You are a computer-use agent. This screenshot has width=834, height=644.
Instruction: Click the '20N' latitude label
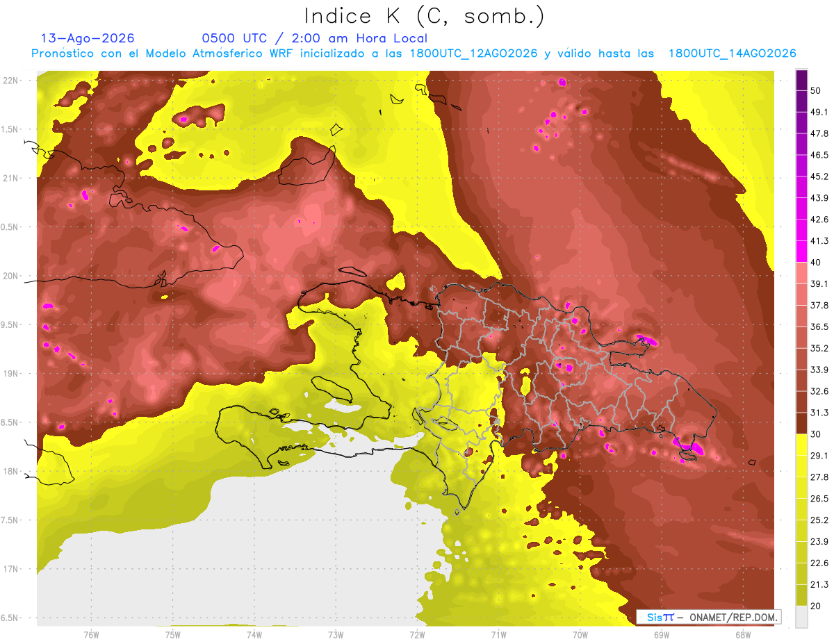[x=12, y=276]
